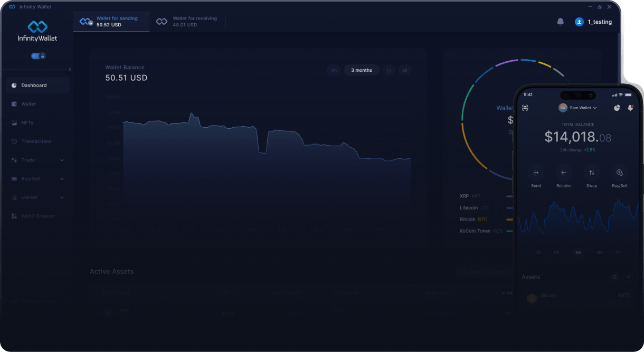The image size is (644, 352).
Task: Collapse the sidebar with the arrow handle
Action: click(70, 70)
